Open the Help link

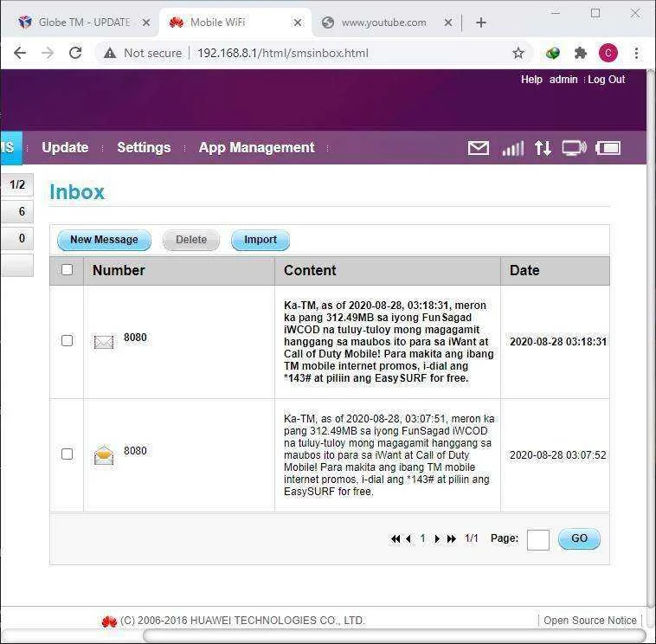[531, 80]
